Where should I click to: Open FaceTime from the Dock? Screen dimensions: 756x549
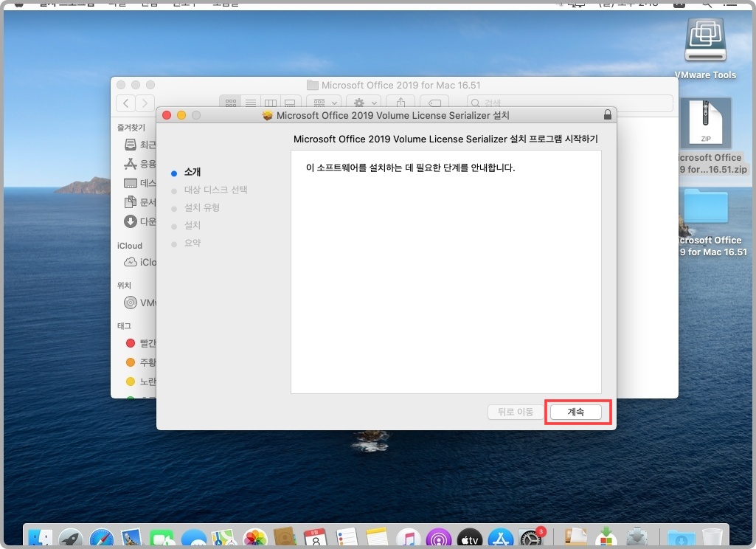pos(162,538)
